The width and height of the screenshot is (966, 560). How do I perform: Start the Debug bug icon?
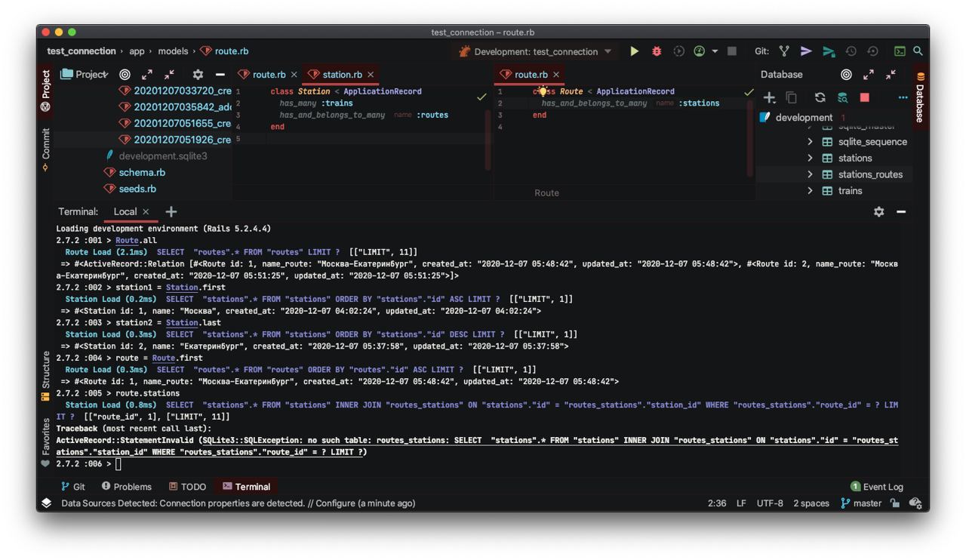pos(657,51)
